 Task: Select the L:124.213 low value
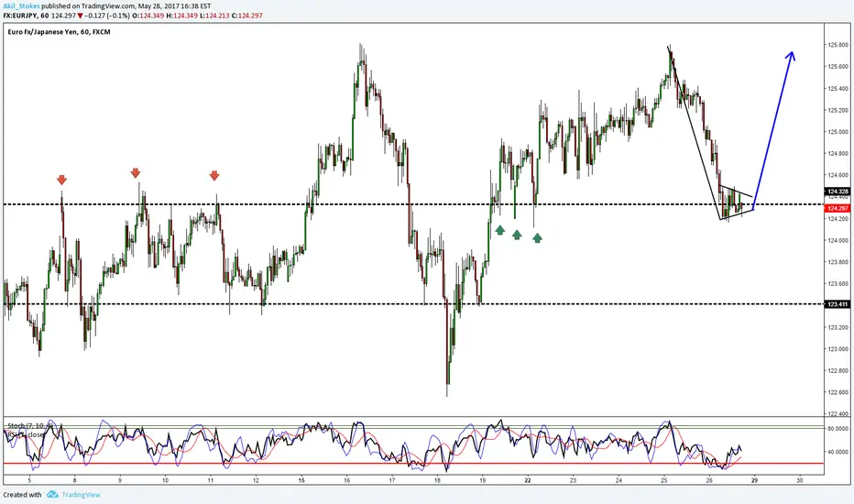point(214,16)
